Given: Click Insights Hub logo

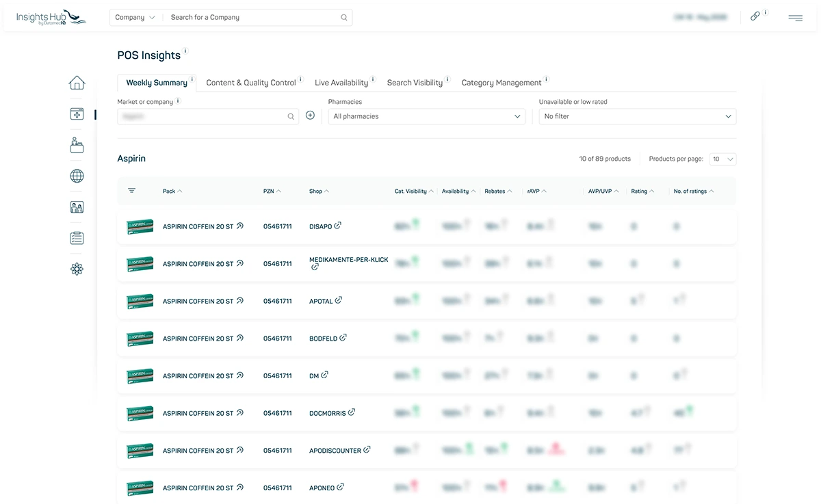Looking at the screenshot, I should pyautogui.click(x=51, y=17).
